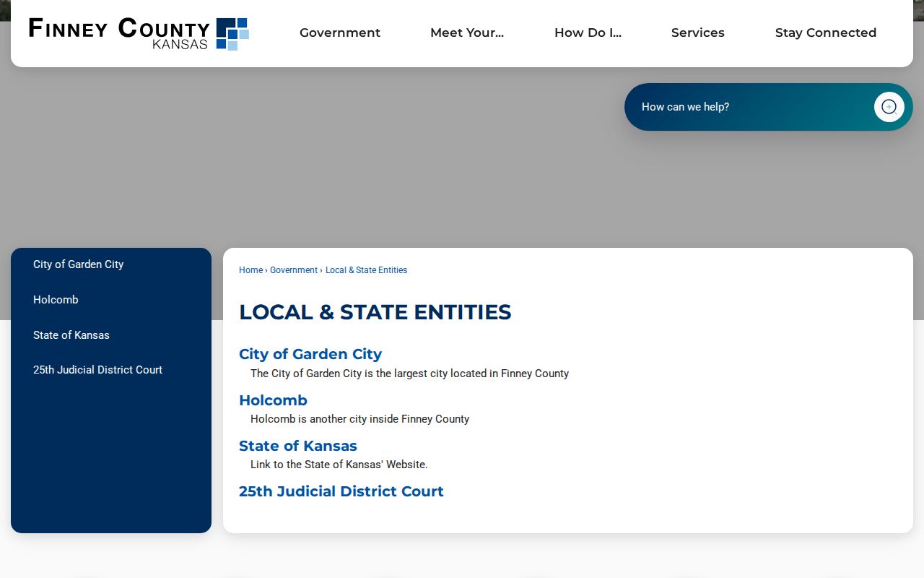
Task: Open 25th Judicial District Court heading link
Action: (x=341, y=491)
